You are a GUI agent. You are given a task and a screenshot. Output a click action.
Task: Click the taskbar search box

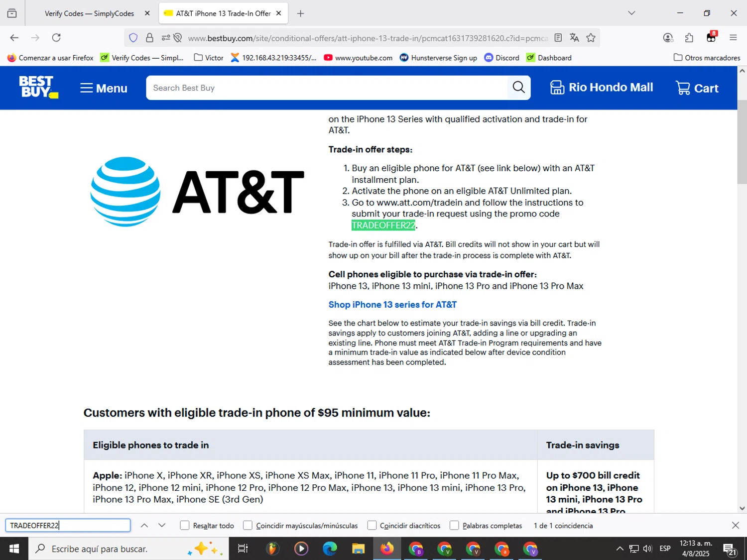click(128, 549)
